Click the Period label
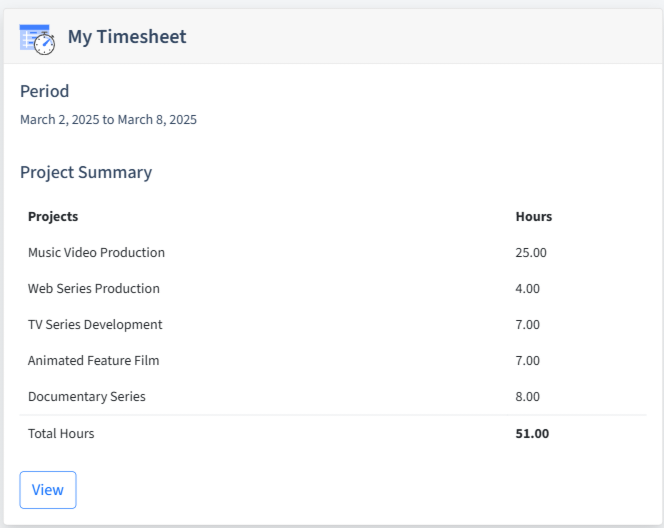 click(x=44, y=91)
